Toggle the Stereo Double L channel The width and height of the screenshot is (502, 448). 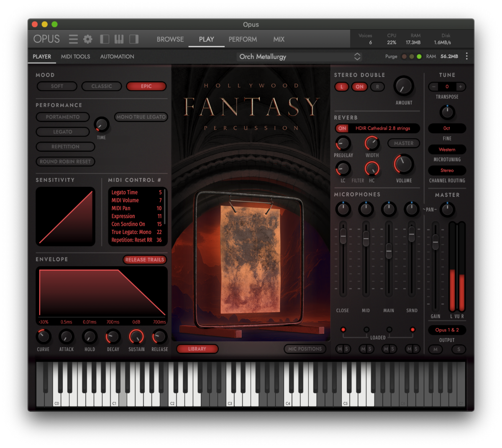pyautogui.click(x=342, y=87)
